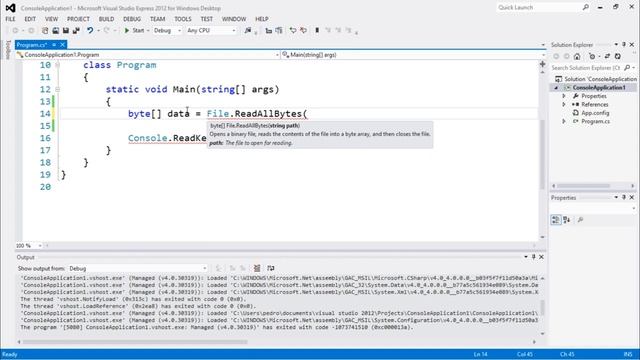640x360 pixels.
Task: Open the TOOLS menu
Action: point(183,19)
